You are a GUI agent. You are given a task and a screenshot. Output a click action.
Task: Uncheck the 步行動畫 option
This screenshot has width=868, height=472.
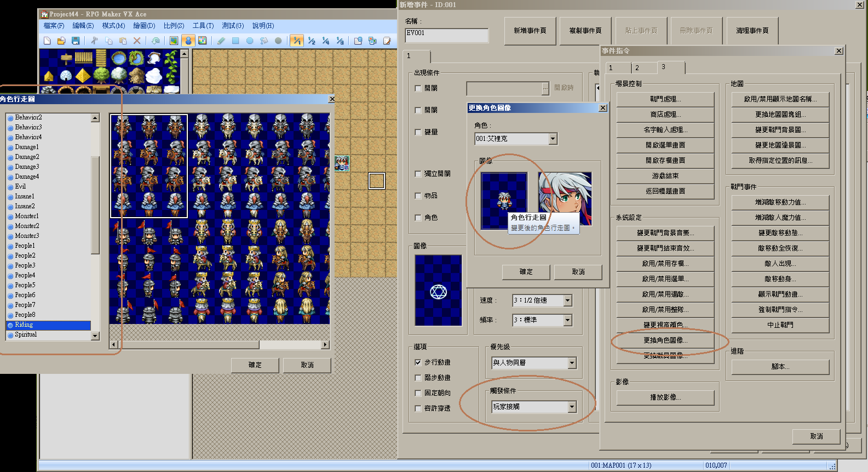pos(418,362)
